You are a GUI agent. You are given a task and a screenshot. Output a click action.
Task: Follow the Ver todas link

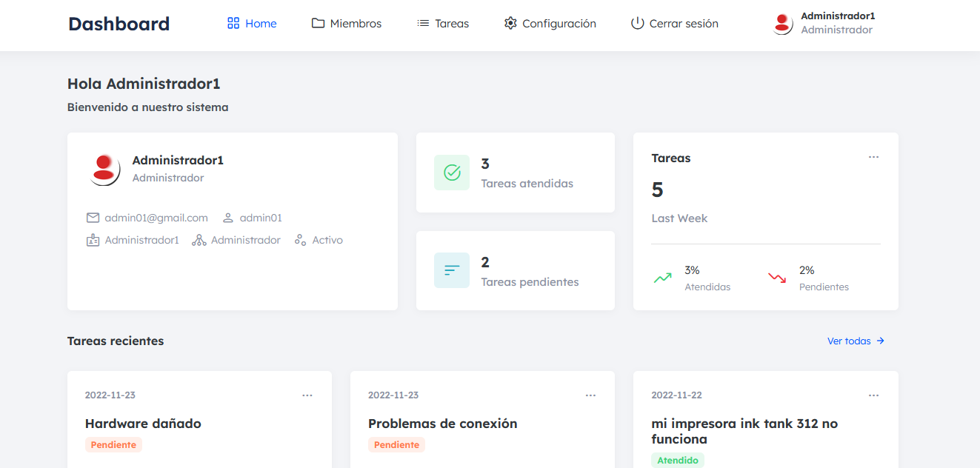(x=856, y=341)
